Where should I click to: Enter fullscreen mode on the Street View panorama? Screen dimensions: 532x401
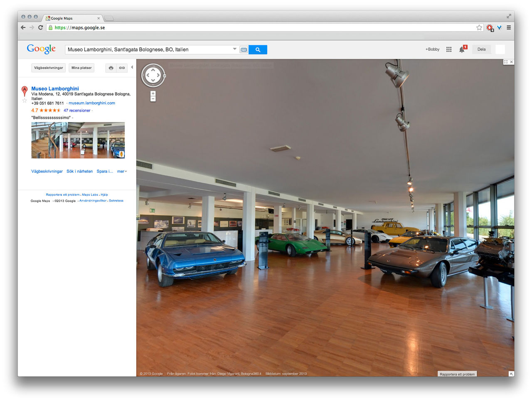click(x=506, y=61)
